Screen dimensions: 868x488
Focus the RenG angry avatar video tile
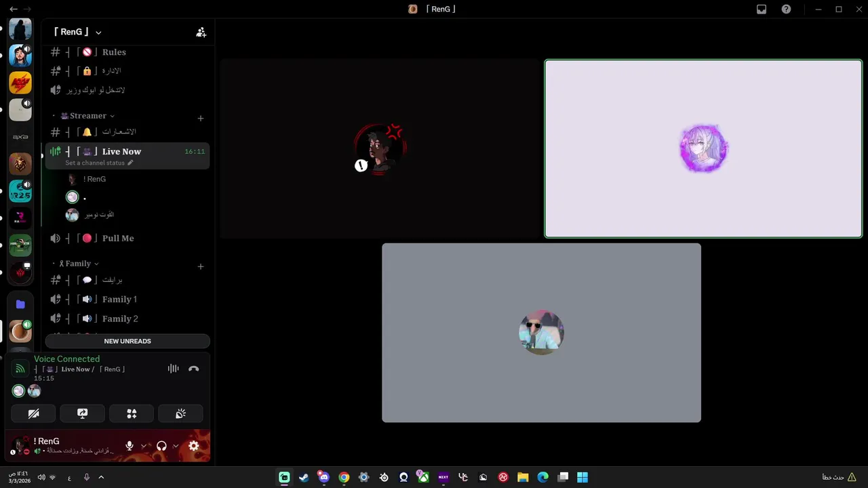[x=380, y=148]
